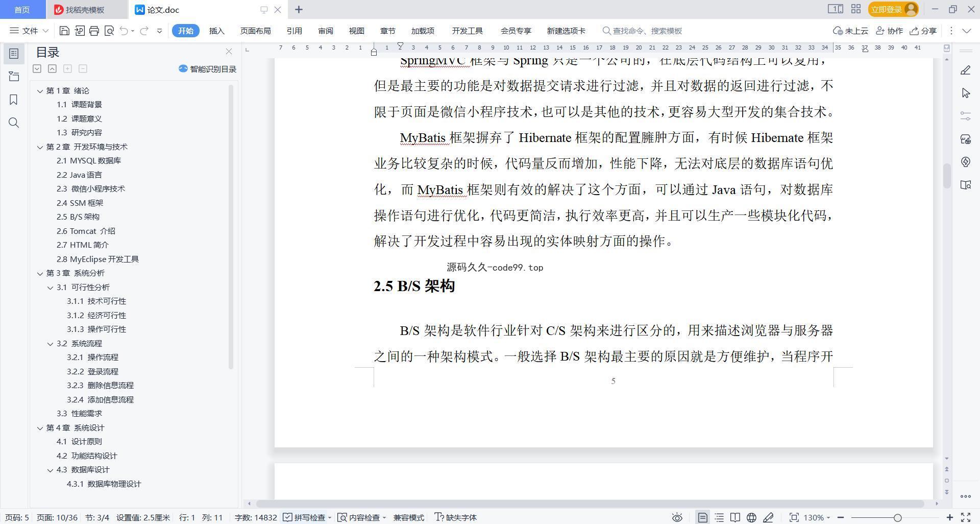This screenshot has width=980, height=524.
Task: Toggle eye protection mode icon in status bar
Action: tap(677, 517)
